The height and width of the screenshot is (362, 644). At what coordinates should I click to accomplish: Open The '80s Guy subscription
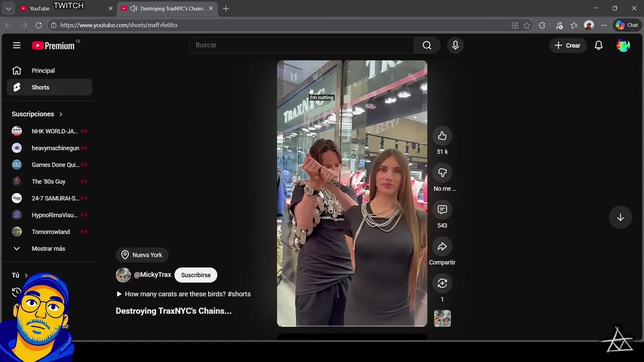49,182
